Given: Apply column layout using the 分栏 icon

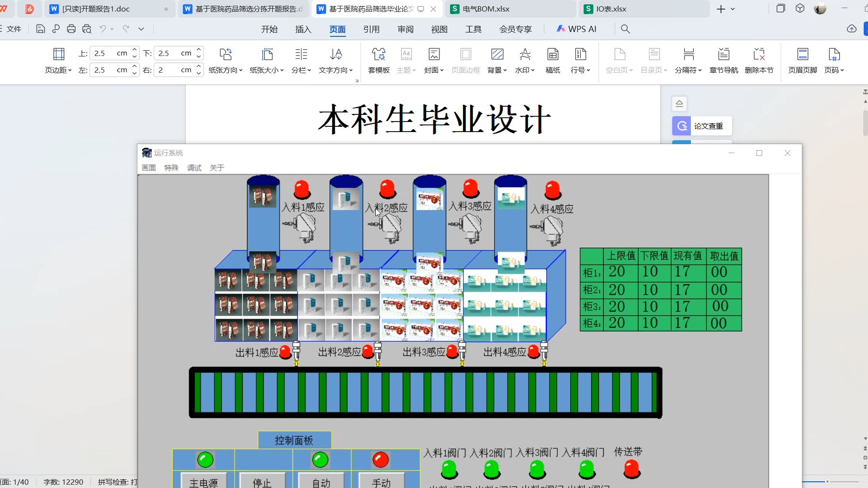Looking at the screenshot, I should (x=301, y=60).
